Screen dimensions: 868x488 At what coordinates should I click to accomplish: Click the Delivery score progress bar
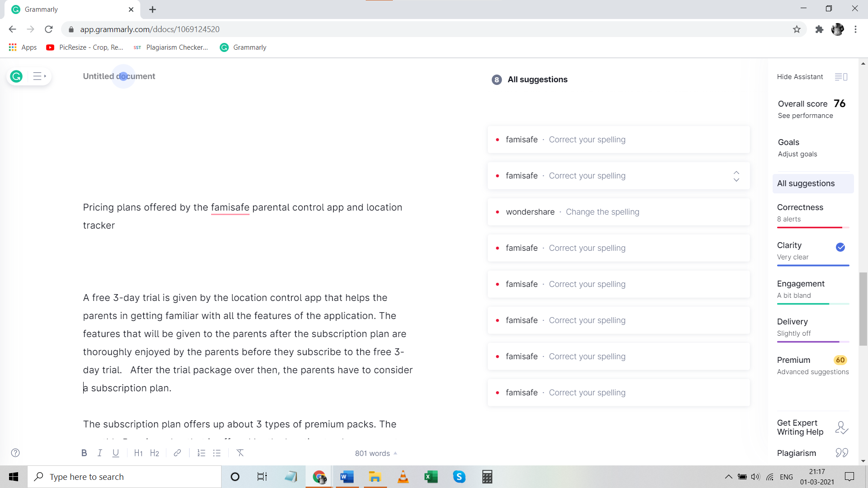coord(812,342)
